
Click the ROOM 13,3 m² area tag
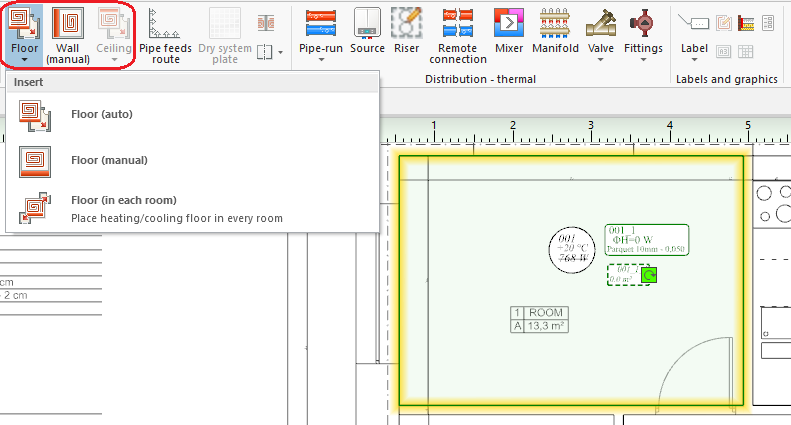(x=539, y=319)
